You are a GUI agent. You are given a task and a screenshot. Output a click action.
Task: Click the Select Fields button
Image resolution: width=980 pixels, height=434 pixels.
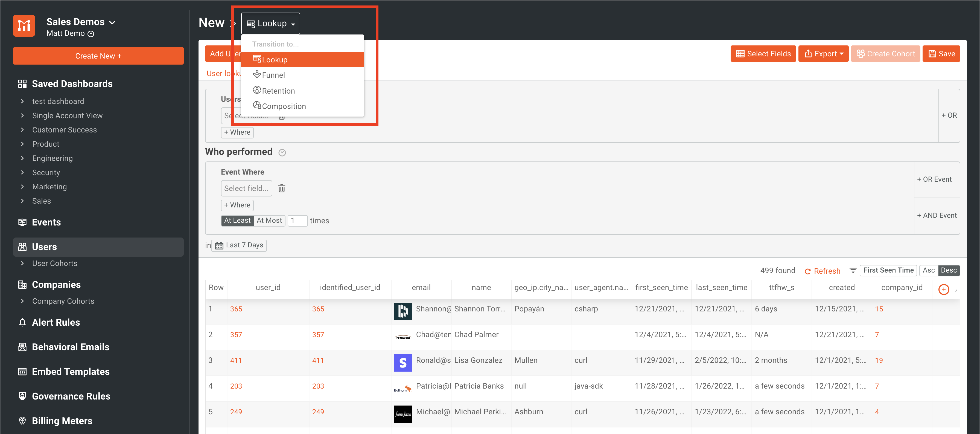[x=763, y=54]
